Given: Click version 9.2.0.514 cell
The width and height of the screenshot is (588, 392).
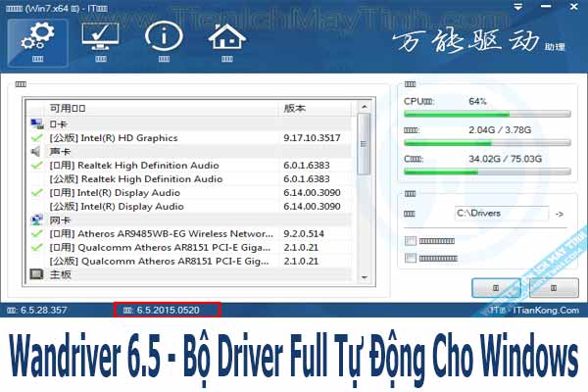Looking at the screenshot, I should pos(304,233).
